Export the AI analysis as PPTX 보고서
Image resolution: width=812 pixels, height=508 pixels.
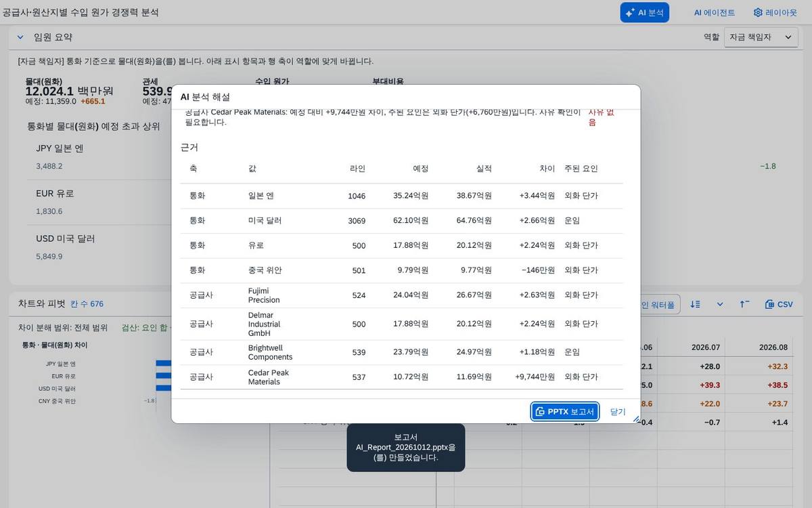(565, 411)
